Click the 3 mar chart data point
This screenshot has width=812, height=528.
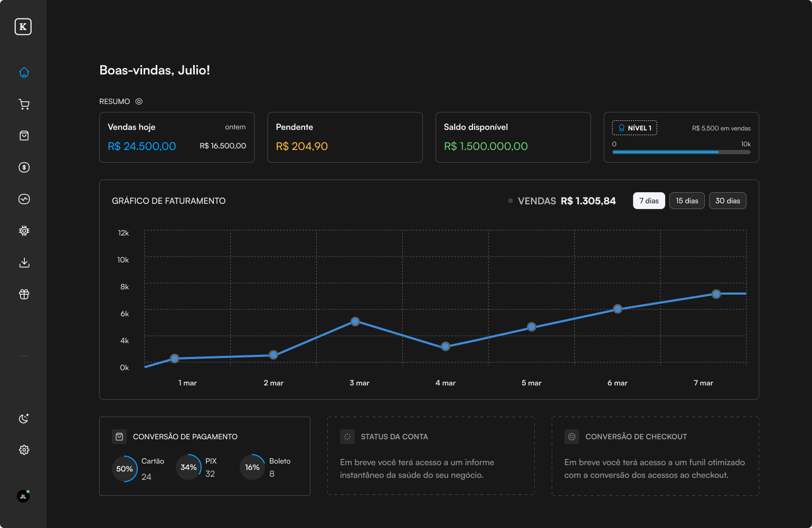click(x=355, y=322)
